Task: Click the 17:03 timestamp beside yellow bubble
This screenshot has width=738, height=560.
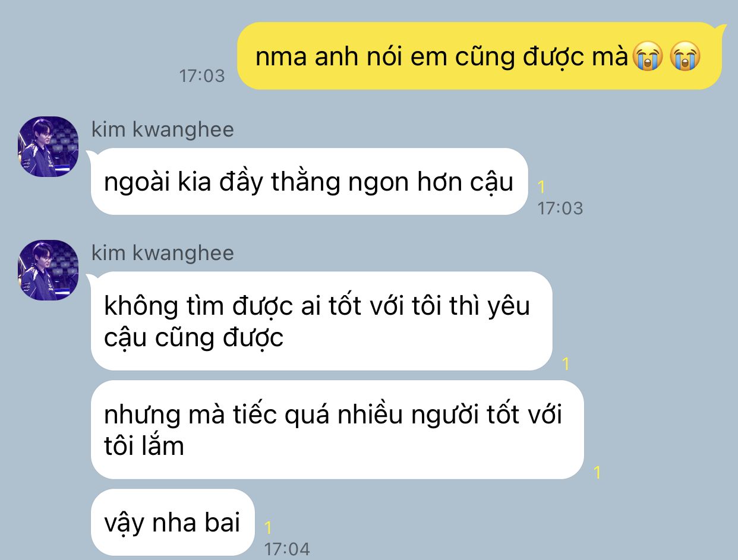Action: [x=202, y=75]
